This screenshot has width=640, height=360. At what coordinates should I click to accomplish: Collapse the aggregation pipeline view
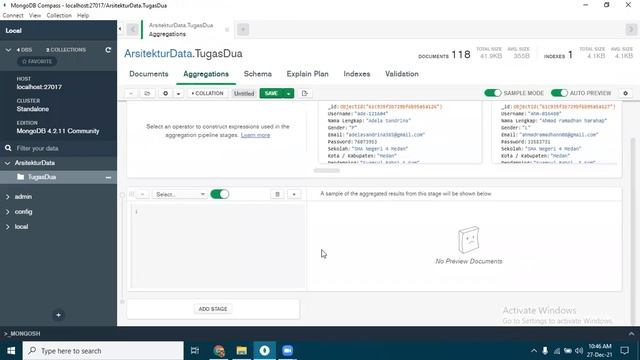(131, 93)
